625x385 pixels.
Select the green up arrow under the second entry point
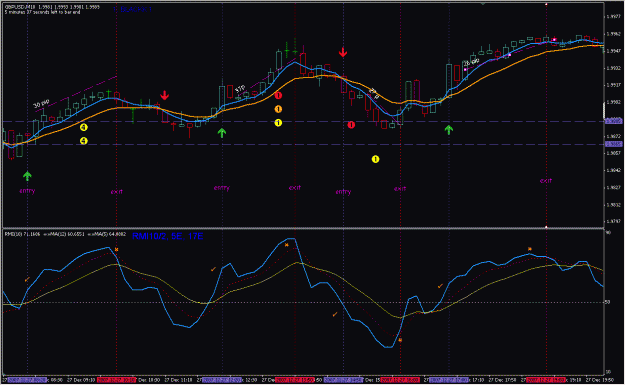(222, 133)
